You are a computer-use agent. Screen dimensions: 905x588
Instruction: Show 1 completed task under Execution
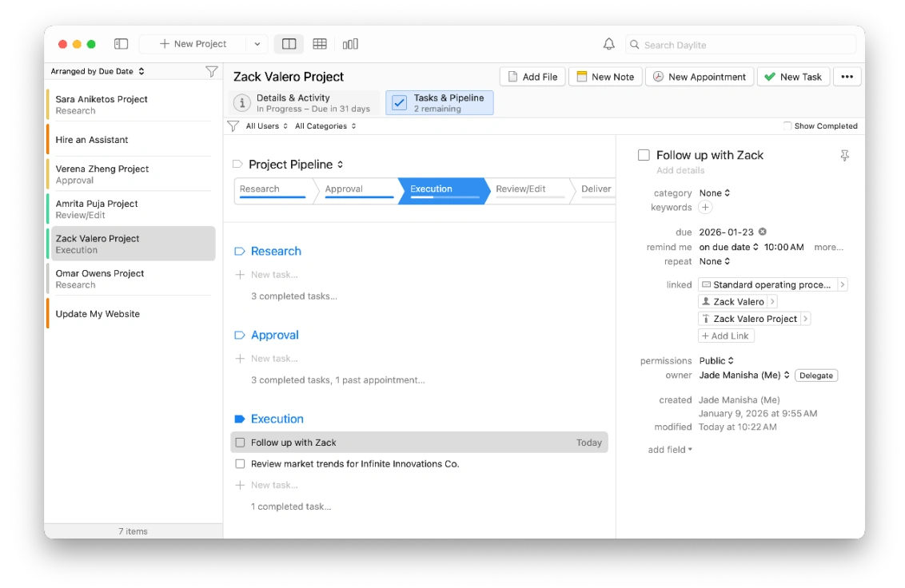(x=291, y=507)
